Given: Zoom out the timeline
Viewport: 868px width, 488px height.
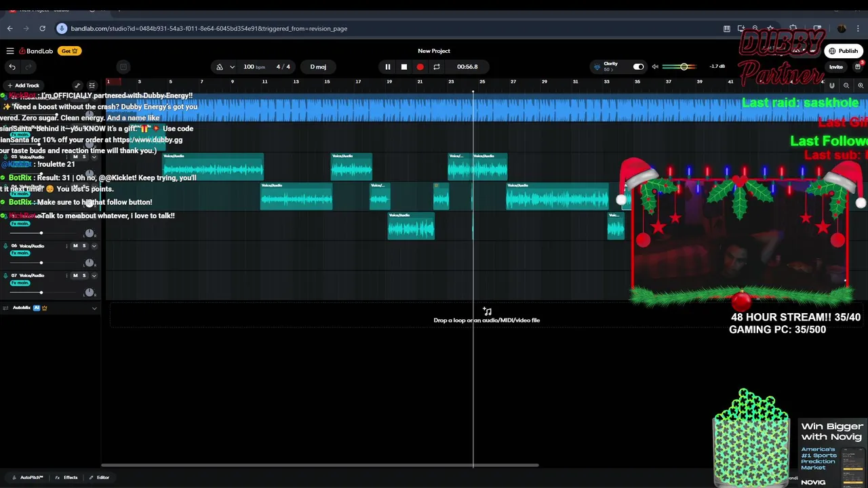Looking at the screenshot, I should (x=846, y=85).
